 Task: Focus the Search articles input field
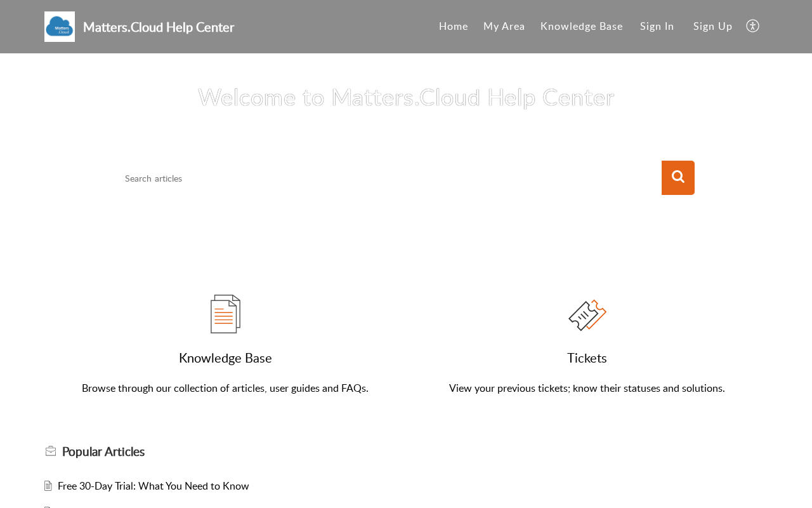click(x=390, y=178)
